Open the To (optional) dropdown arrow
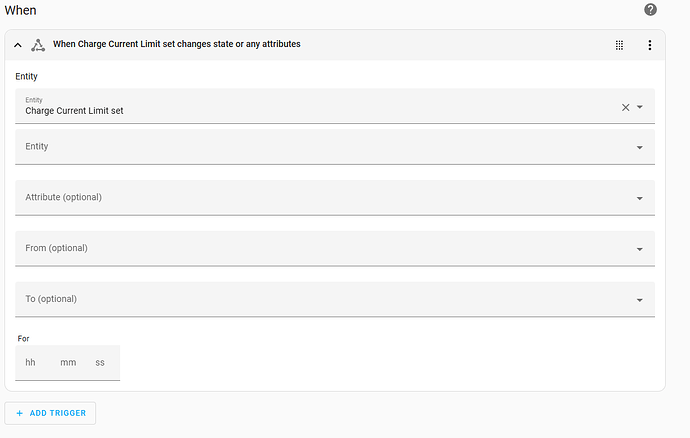Viewport: 690px width, 438px height. [640, 300]
